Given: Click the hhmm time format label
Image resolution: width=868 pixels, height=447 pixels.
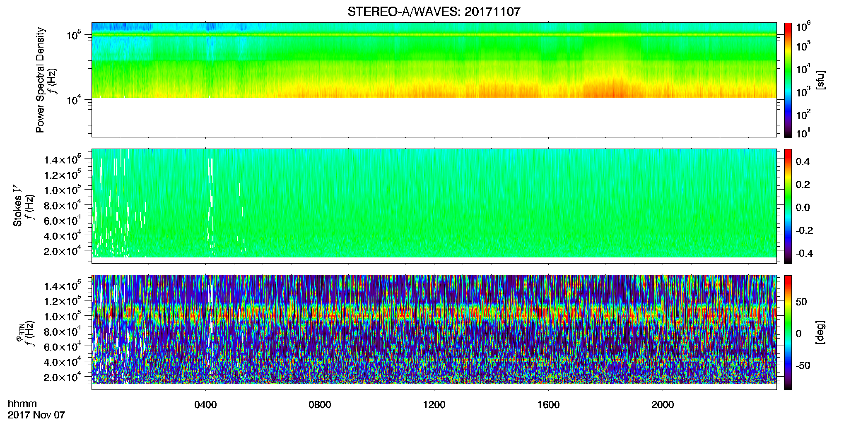Looking at the screenshot, I should 22,404.
